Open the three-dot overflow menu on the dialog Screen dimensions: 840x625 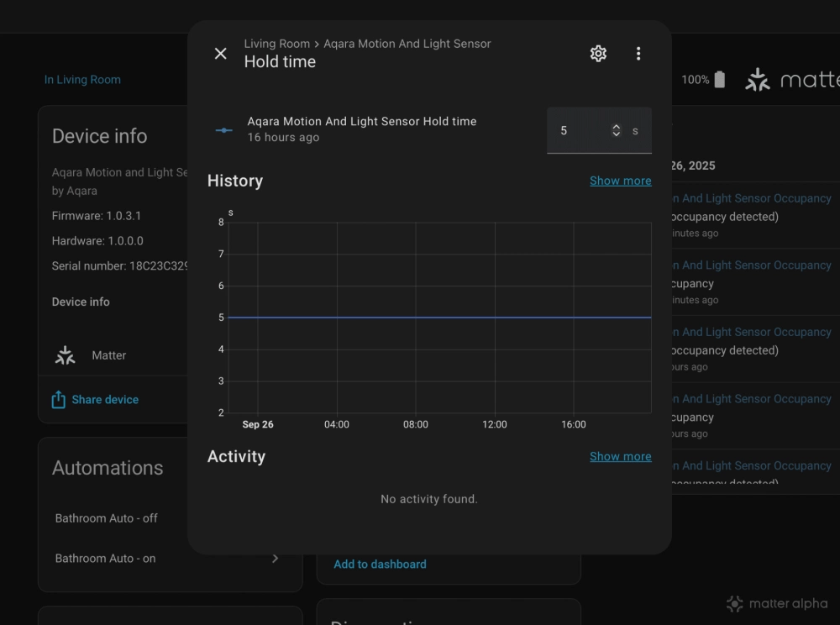click(x=638, y=53)
